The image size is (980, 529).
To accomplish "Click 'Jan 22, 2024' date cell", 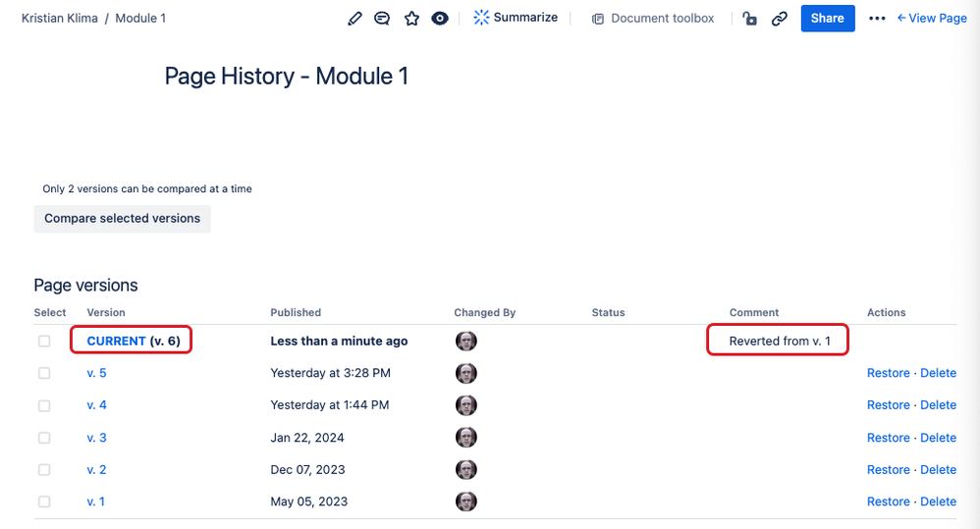I will point(307,438).
